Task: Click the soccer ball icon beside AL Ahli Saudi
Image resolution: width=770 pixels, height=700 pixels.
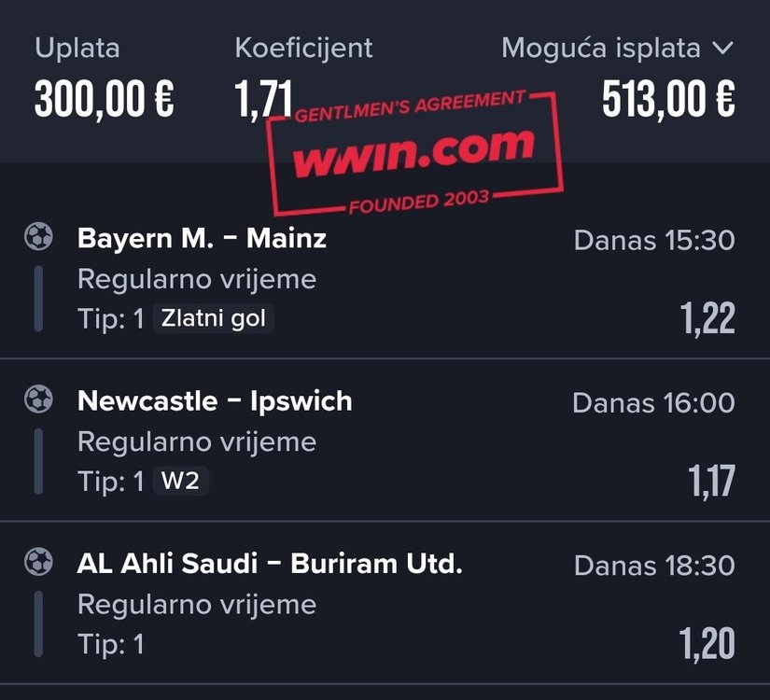Action: click(38, 562)
